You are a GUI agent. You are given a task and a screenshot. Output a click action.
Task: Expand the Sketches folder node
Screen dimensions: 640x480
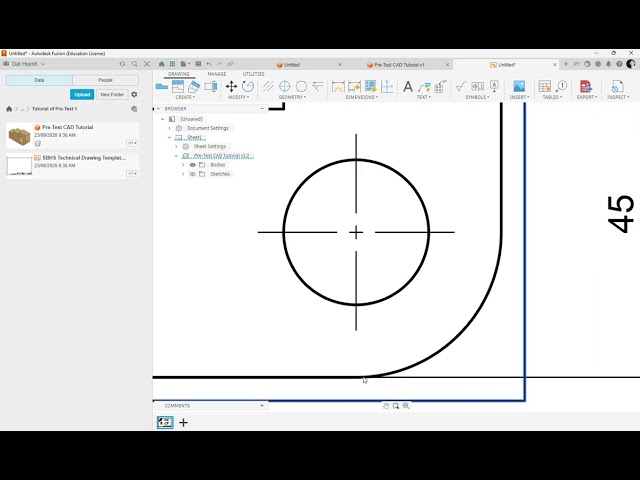pyautogui.click(x=183, y=174)
